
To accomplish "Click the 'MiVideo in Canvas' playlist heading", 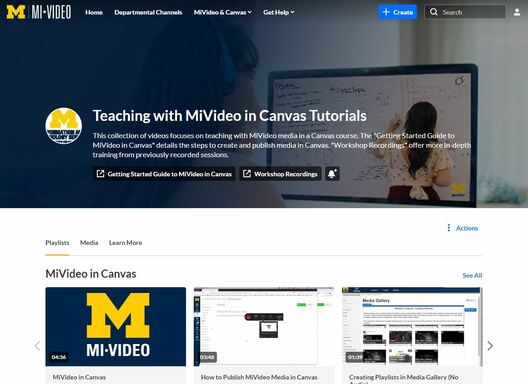I will pos(91,274).
